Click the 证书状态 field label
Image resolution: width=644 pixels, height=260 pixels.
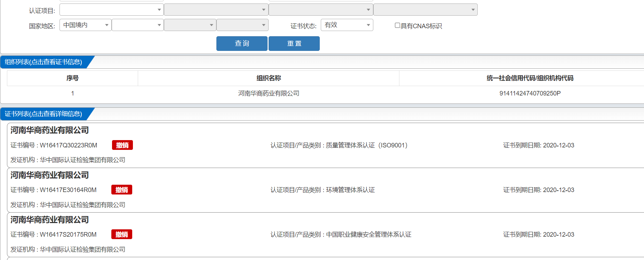click(x=303, y=26)
